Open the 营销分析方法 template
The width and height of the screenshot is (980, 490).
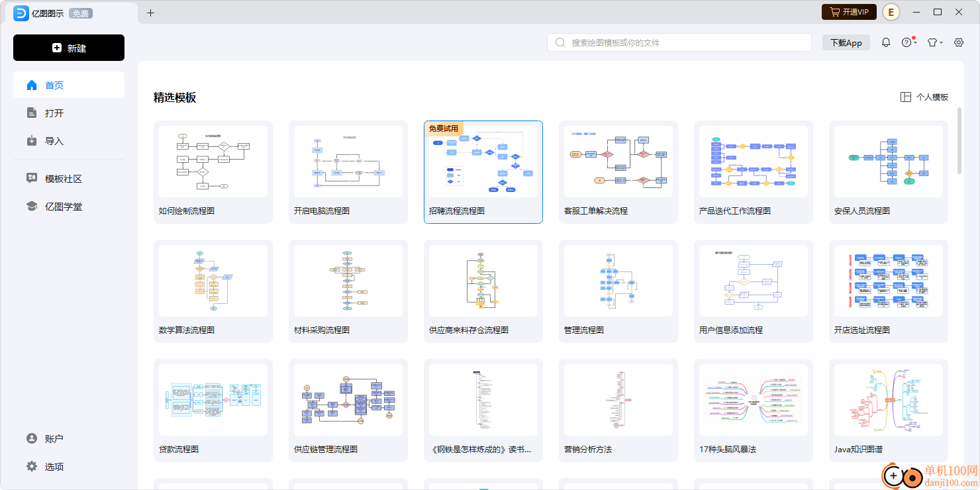click(x=618, y=411)
